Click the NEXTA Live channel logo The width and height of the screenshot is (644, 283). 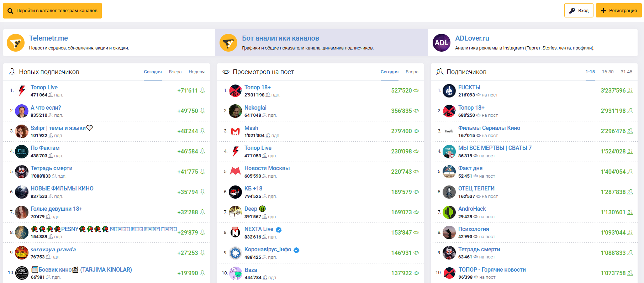click(x=236, y=232)
